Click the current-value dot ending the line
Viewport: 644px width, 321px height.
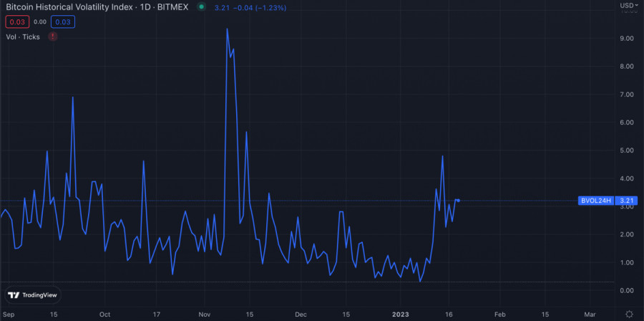point(458,201)
